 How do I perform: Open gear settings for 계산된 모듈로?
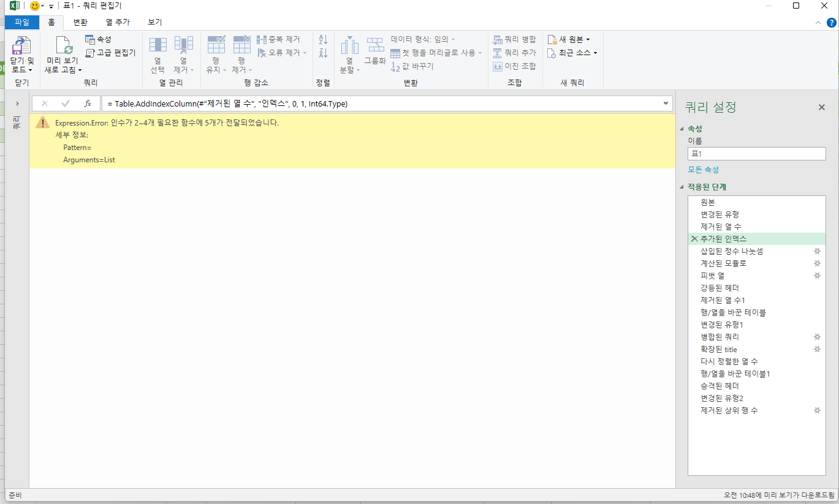click(x=817, y=263)
